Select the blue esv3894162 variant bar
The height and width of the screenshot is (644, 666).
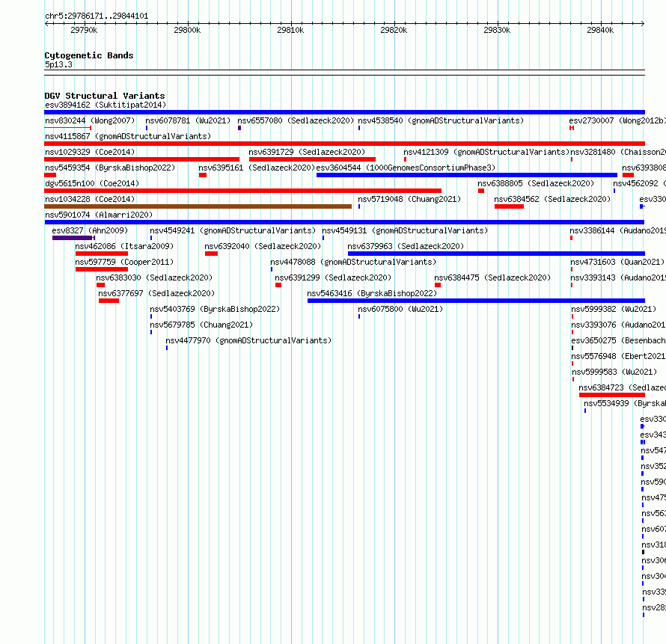[x=344, y=112]
